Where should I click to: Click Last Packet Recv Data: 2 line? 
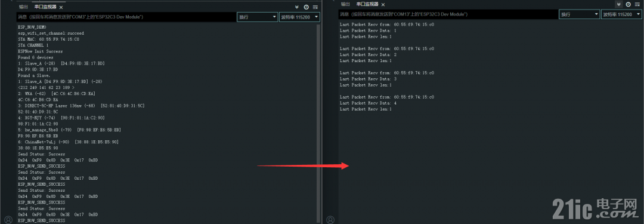coord(368,55)
